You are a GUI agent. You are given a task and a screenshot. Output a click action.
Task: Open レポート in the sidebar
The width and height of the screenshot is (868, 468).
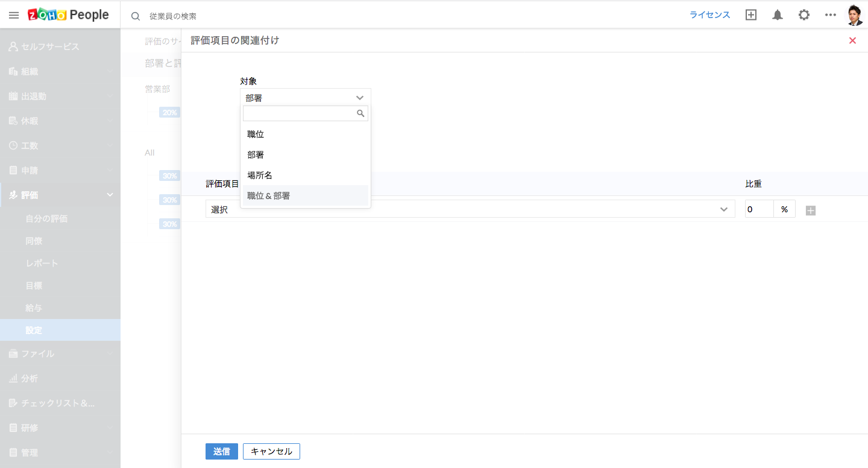42,263
